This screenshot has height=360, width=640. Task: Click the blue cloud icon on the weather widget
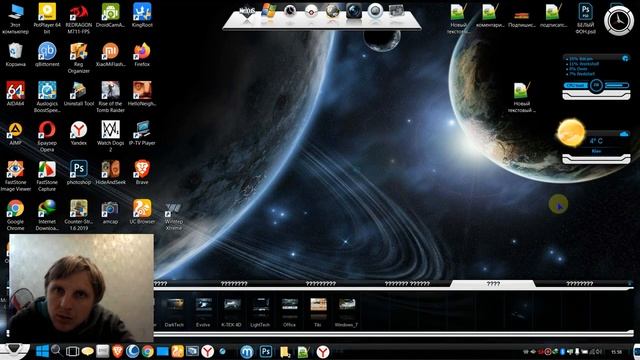(624, 134)
